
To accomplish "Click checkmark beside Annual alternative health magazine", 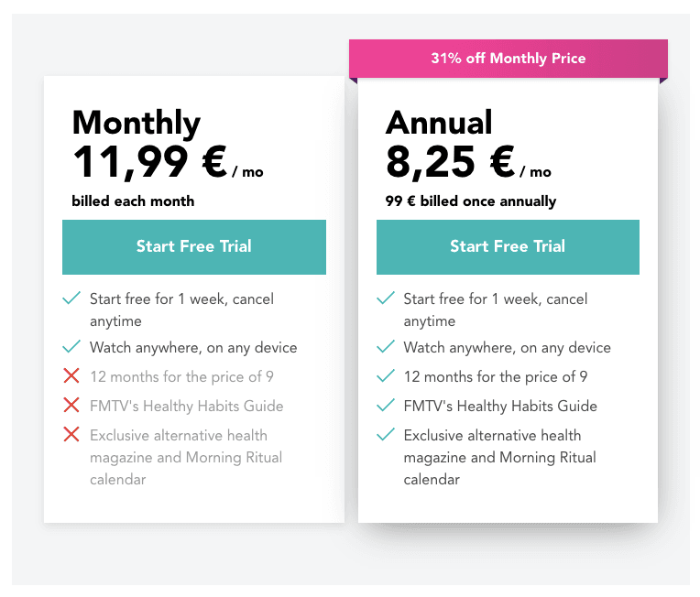I will [x=386, y=434].
